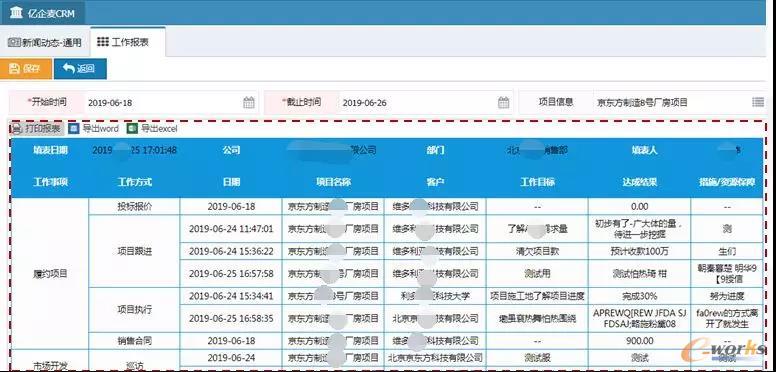
Task: Click the 日期 column header
Action: [x=232, y=182]
